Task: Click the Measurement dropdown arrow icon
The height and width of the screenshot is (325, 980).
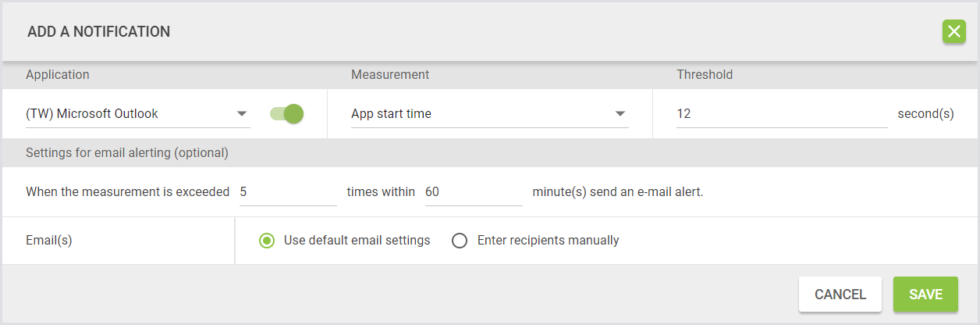Action: pos(620,114)
